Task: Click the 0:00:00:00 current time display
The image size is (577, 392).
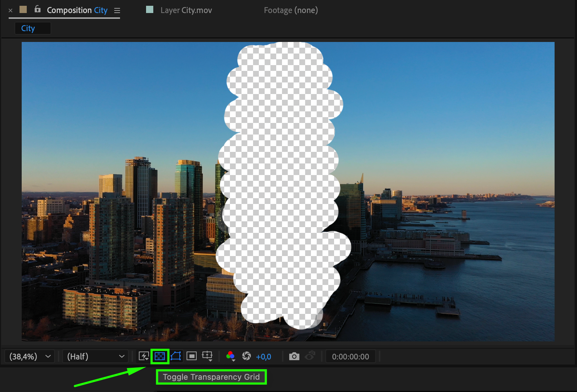Action: (351, 357)
